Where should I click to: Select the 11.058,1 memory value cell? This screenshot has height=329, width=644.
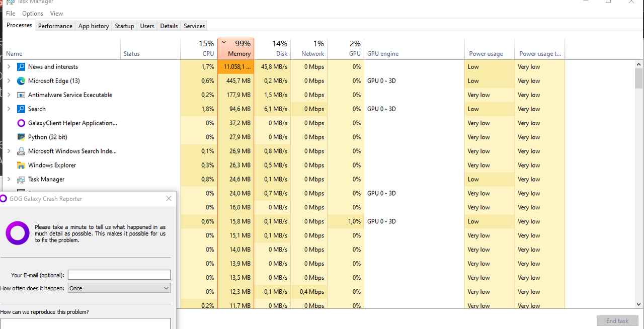click(x=235, y=67)
